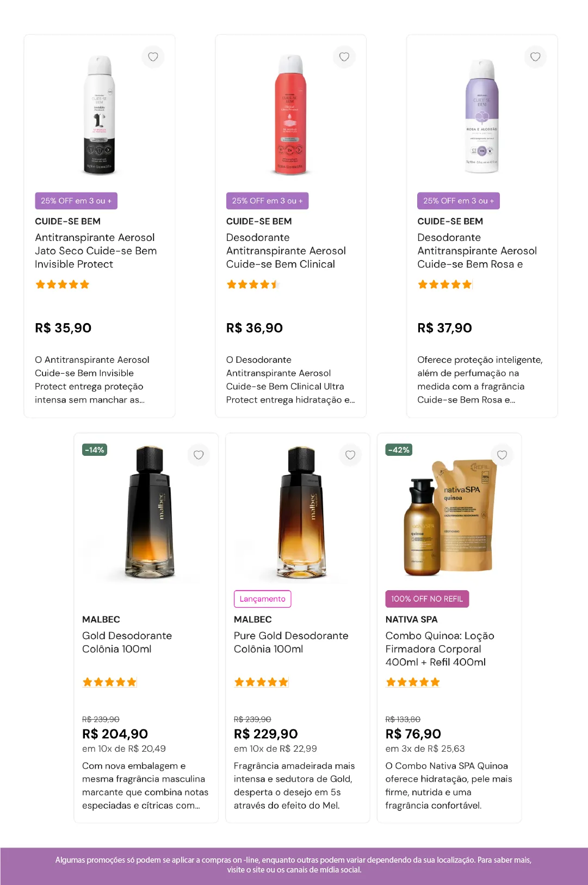
Task: Click the 25% OFF badge on Clinical deodorant
Action: (267, 201)
